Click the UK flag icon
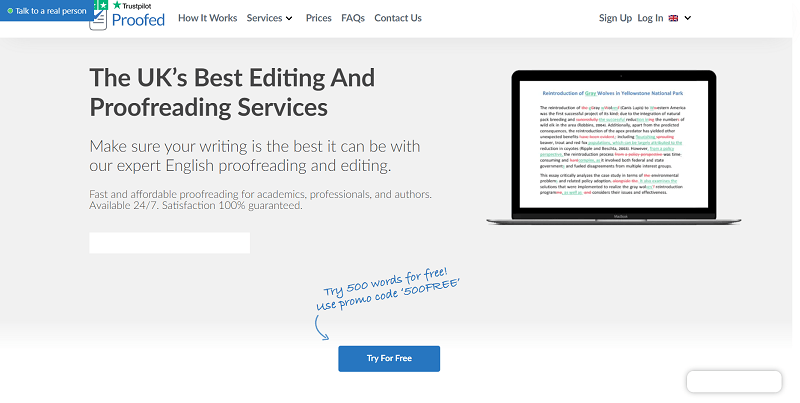The width and height of the screenshot is (800, 403). pos(674,18)
